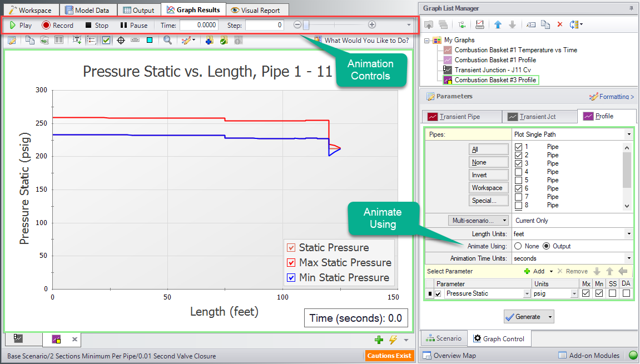Click the red X delete graph icon

(560, 24)
